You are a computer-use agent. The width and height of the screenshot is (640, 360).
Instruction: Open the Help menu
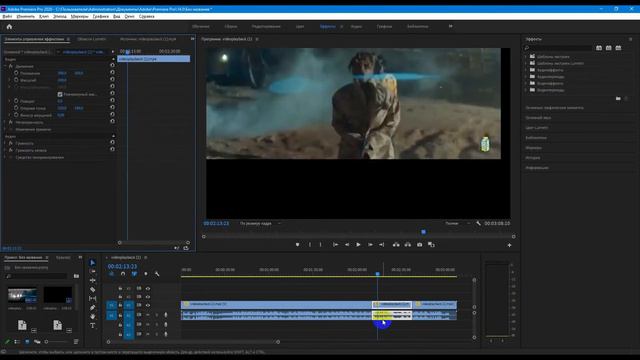147,16
